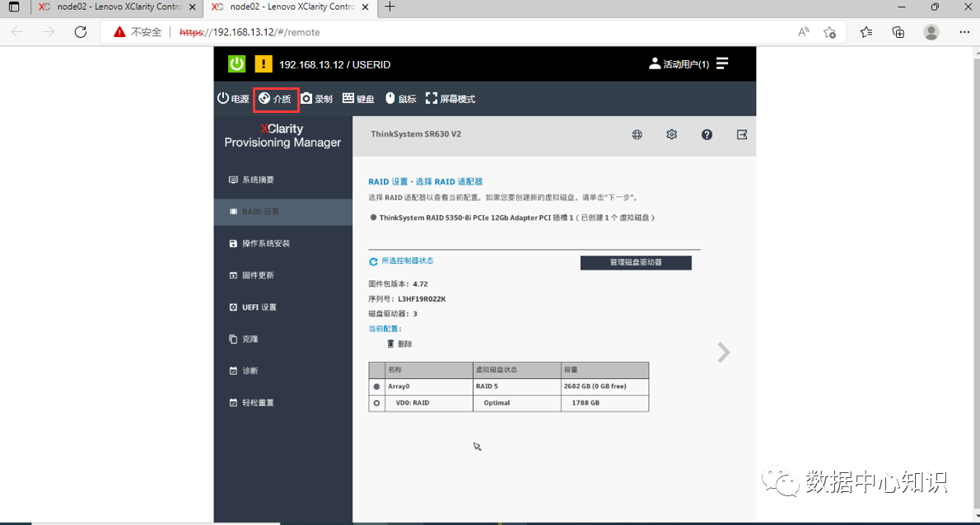Open the 键盘 keyboard menu
Screen dimensions: 980x525
[x=359, y=99]
